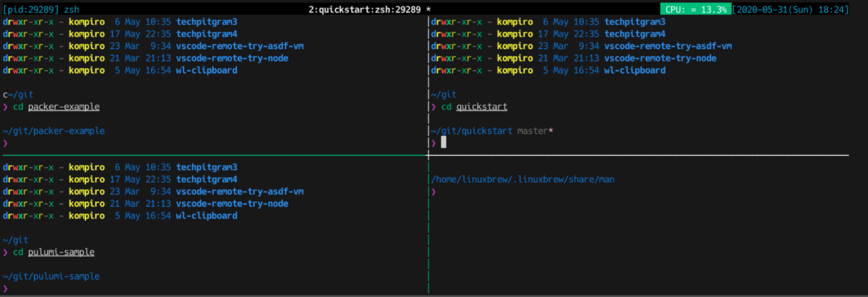
Task: Click the 21 Mar 21:13 date in bottom-left pane
Action: [141, 203]
